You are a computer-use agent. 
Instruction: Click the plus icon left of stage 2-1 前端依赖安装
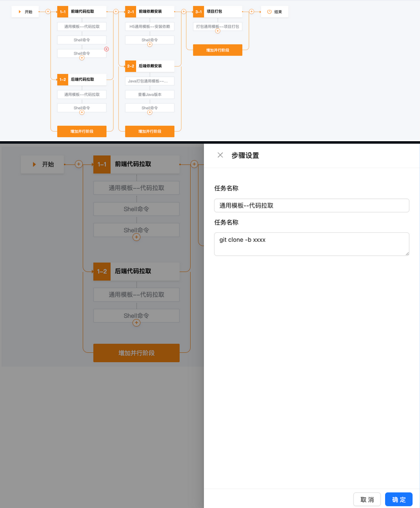tap(116, 11)
